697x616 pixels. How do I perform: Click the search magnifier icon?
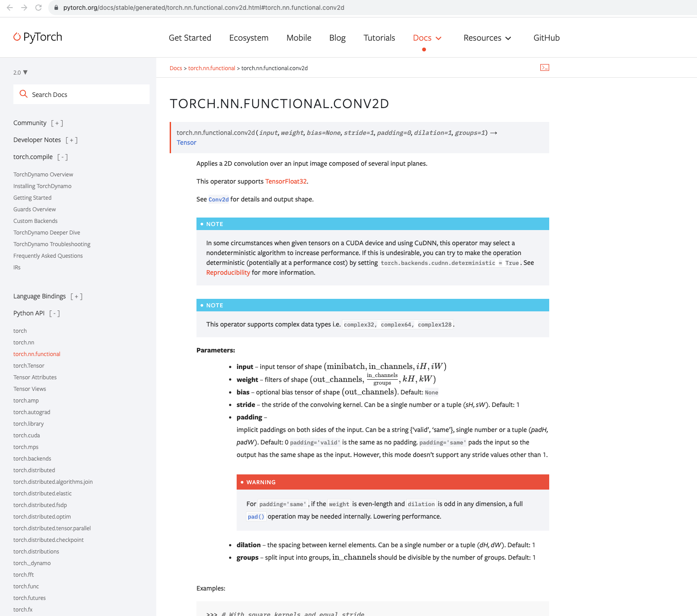[24, 94]
